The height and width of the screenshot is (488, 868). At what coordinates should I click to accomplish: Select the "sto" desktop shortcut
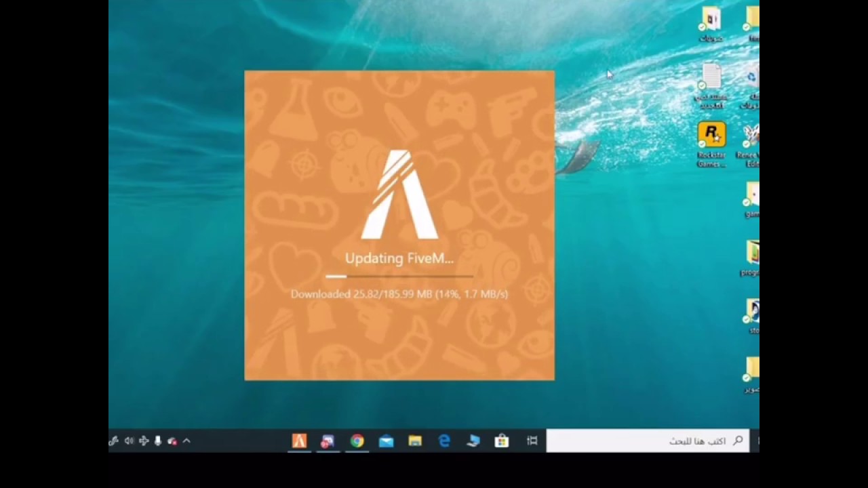click(x=752, y=317)
